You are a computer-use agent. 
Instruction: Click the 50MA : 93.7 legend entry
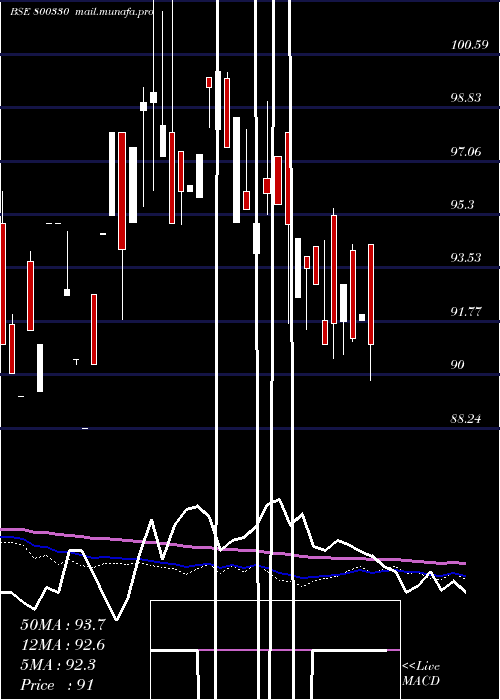[63, 625]
